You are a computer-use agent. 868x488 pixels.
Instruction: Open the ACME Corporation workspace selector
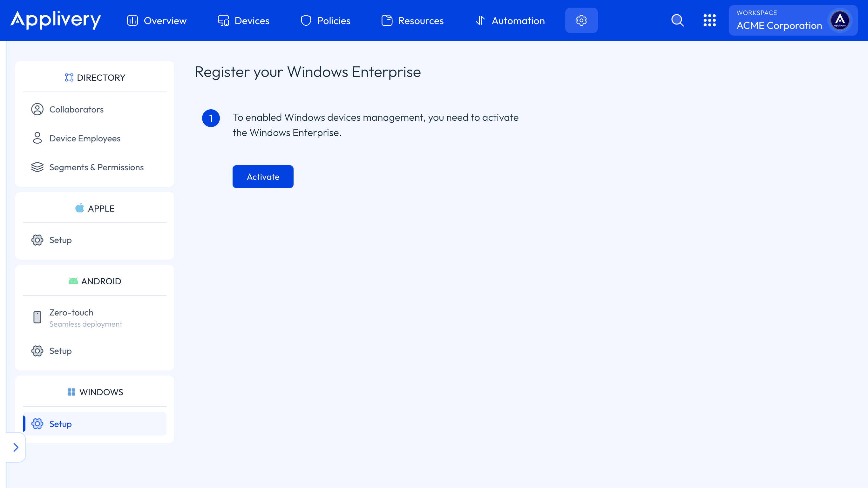tap(779, 25)
